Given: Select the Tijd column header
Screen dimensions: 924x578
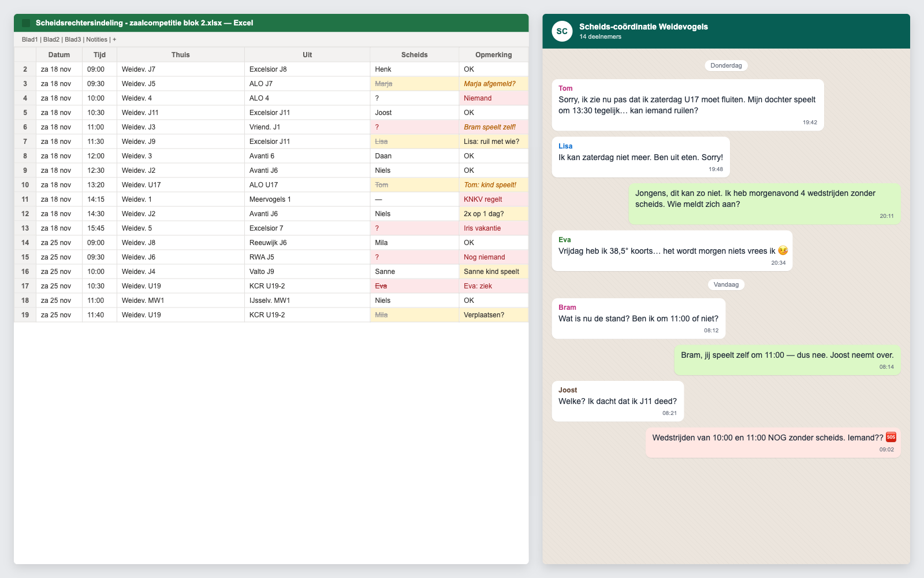Looking at the screenshot, I should [99, 55].
